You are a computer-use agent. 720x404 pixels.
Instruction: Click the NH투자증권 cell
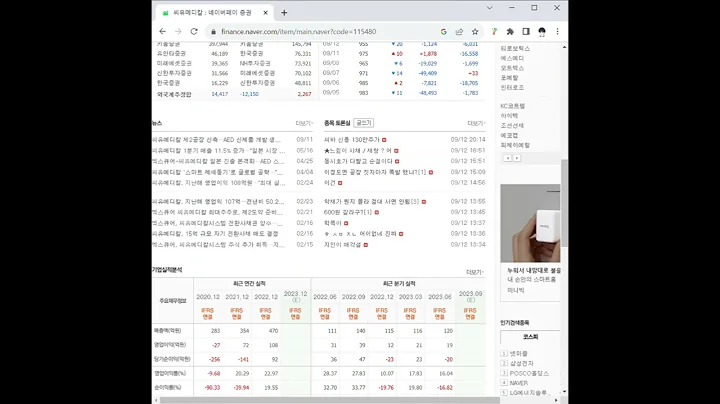click(x=255, y=63)
